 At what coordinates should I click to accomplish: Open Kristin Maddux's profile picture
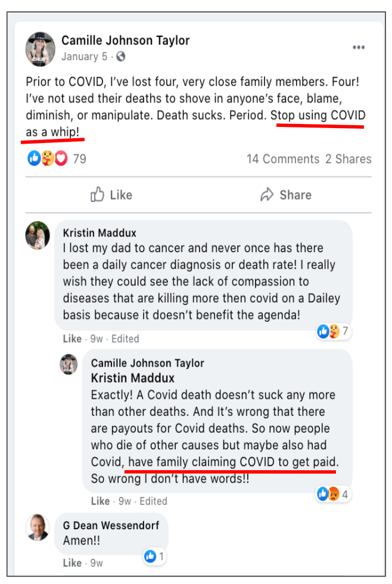pos(38,235)
